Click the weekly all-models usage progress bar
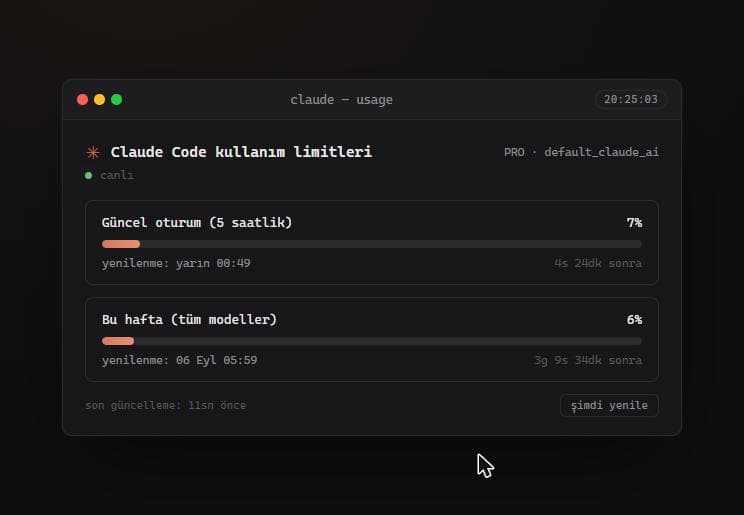 [x=372, y=341]
